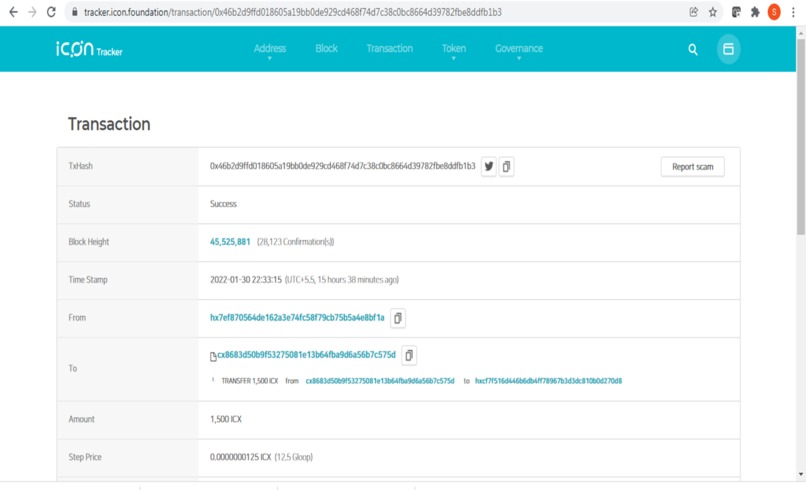This screenshot has width=806, height=490.
Task: Click the TRANSFER 1,500 ICX text
Action: pyautogui.click(x=250, y=381)
